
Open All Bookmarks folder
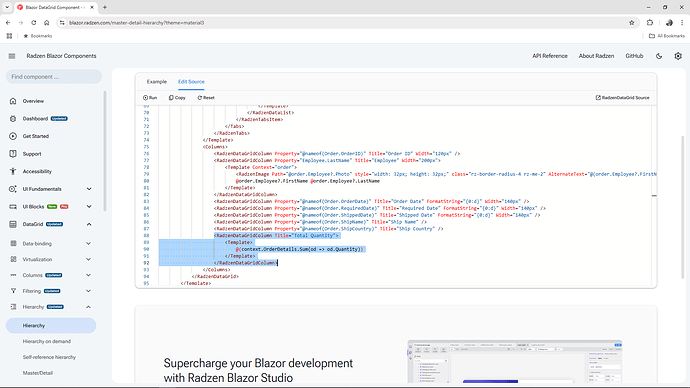click(x=667, y=36)
